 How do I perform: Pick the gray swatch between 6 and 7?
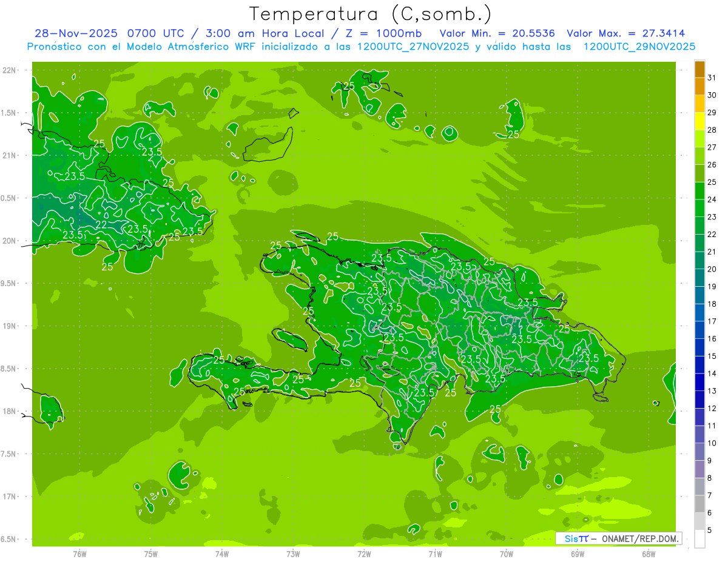[x=699, y=504]
